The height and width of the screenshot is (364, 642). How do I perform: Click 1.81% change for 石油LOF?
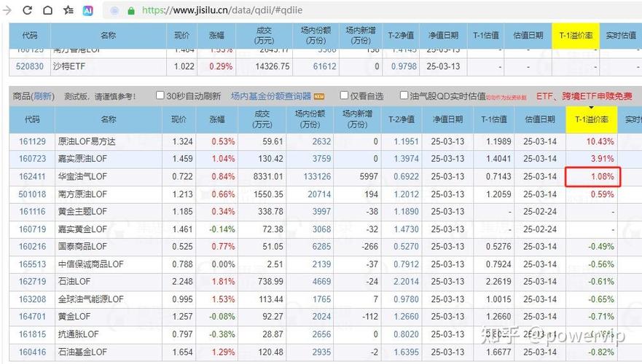coord(217,282)
